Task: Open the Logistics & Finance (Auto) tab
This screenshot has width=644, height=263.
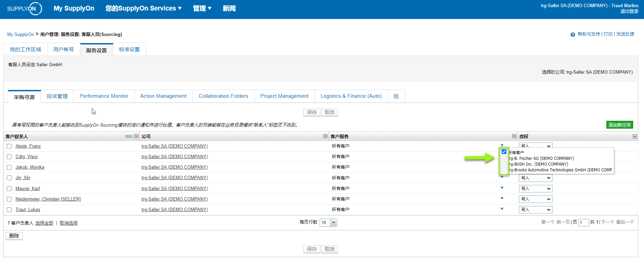Action: pos(351,96)
